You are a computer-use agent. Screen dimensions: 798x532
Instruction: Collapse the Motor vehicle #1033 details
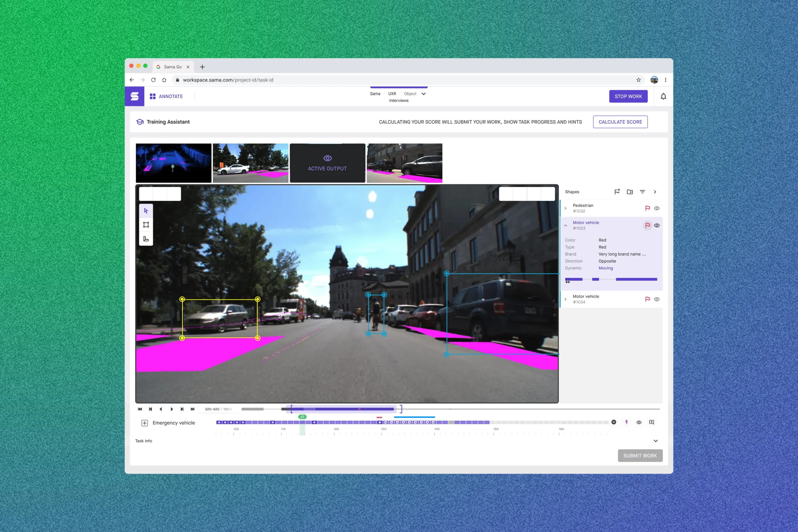point(565,225)
